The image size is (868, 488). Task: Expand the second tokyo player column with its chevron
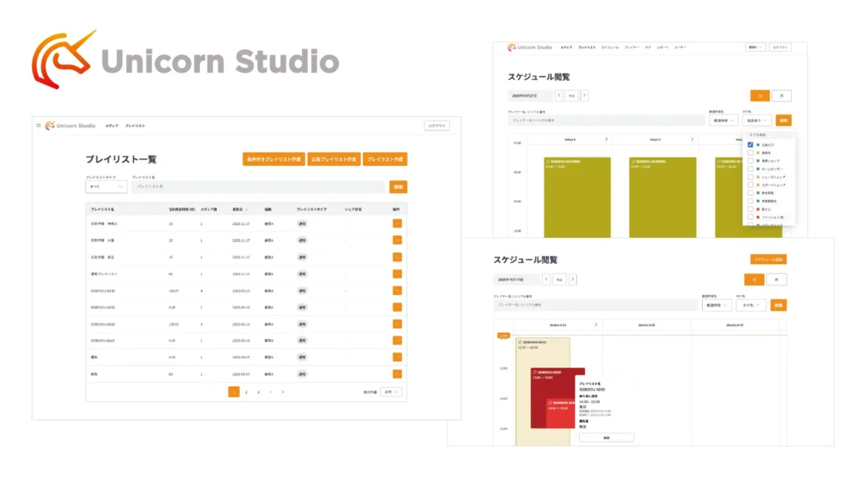point(692,140)
